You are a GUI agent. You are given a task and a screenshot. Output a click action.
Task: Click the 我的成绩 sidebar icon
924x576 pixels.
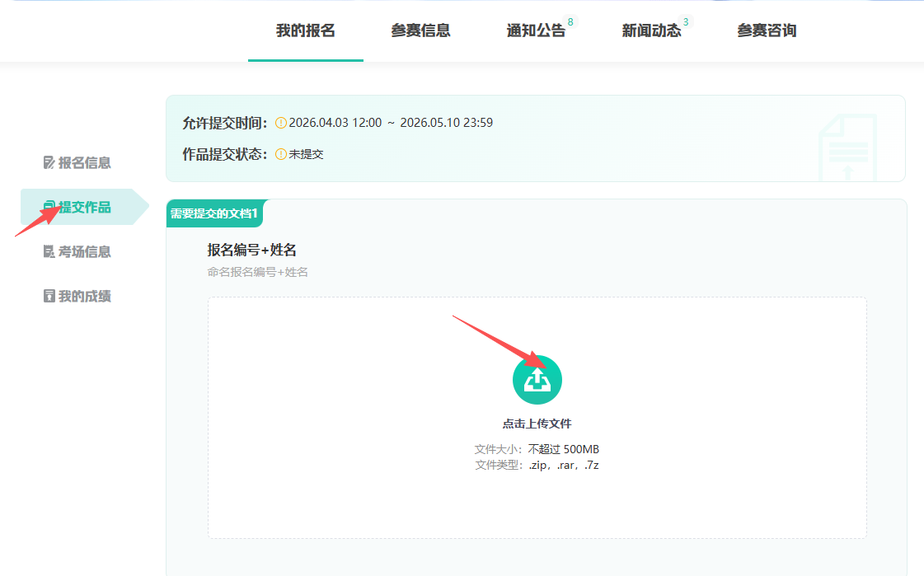[x=49, y=297]
